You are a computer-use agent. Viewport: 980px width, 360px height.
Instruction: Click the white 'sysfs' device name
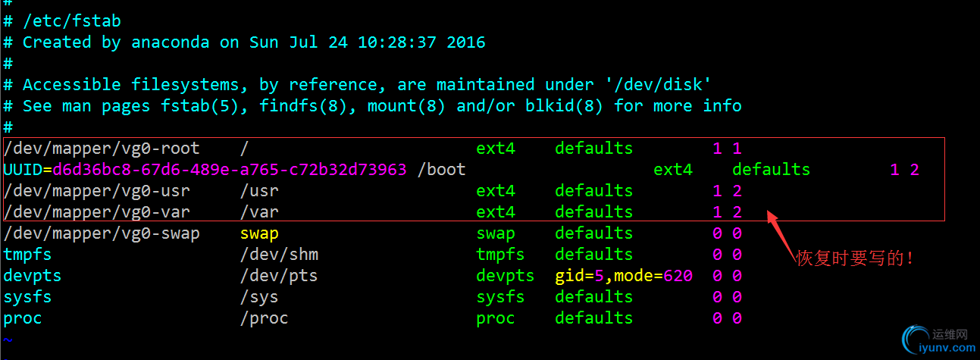(27, 297)
